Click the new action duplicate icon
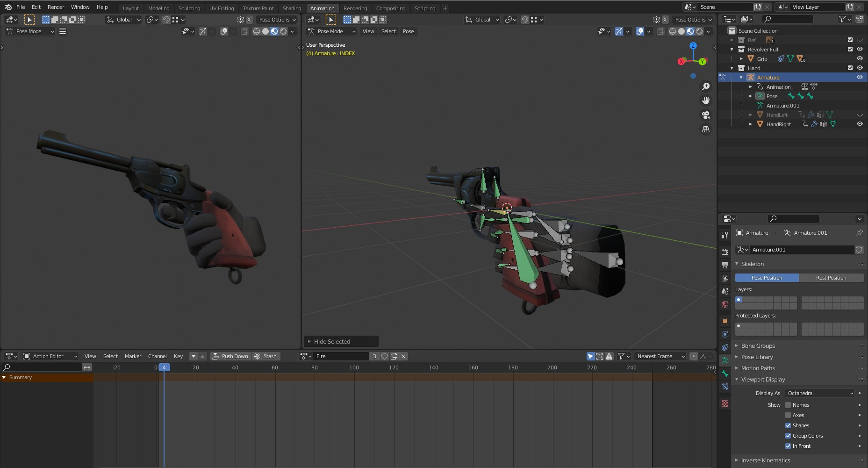The height and width of the screenshot is (468, 868). (394, 356)
